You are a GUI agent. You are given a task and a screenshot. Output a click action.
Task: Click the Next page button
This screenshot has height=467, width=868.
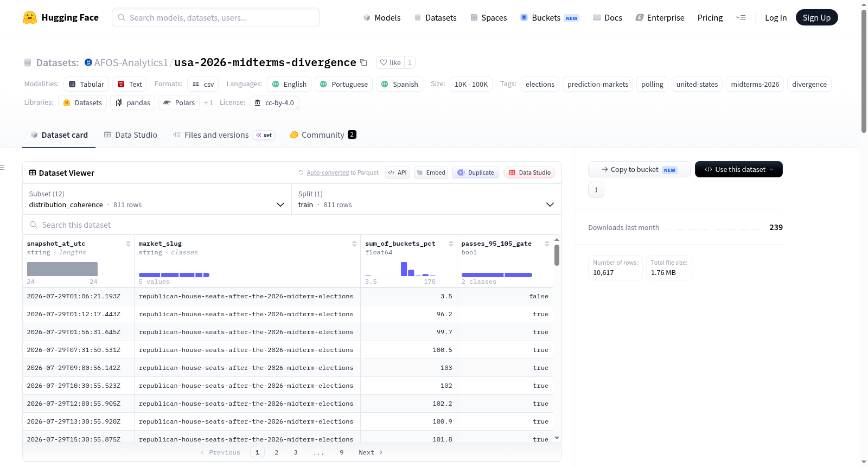coord(371,452)
